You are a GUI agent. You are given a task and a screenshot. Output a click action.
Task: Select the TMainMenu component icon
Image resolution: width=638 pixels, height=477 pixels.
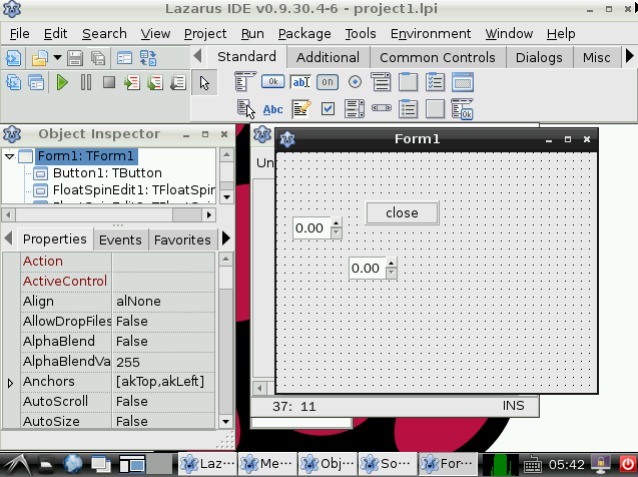(x=245, y=82)
